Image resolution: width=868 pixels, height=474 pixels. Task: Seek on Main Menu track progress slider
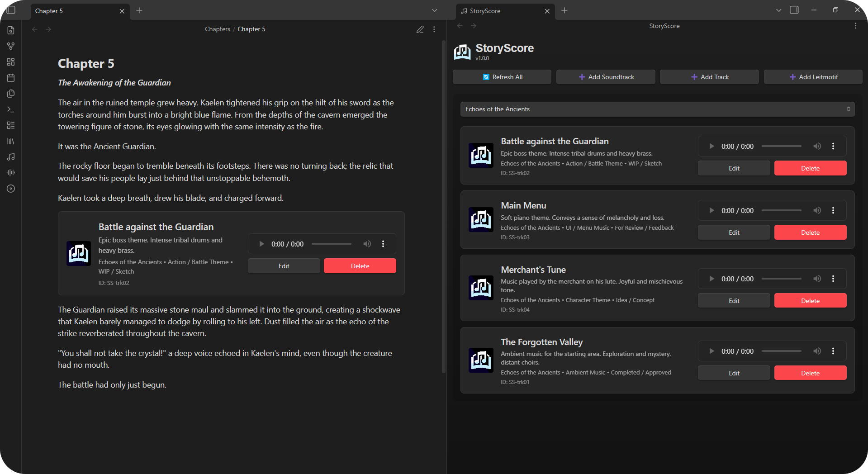click(x=782, y=210)
